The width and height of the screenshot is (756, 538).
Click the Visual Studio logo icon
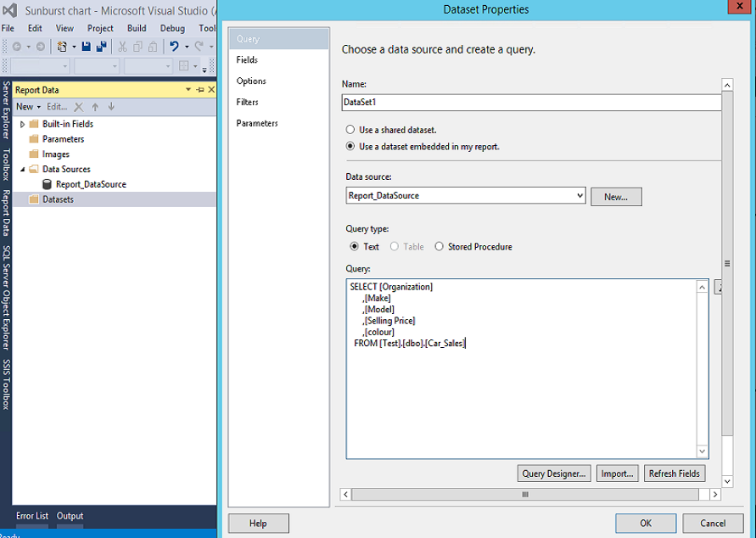click(9, 10)
